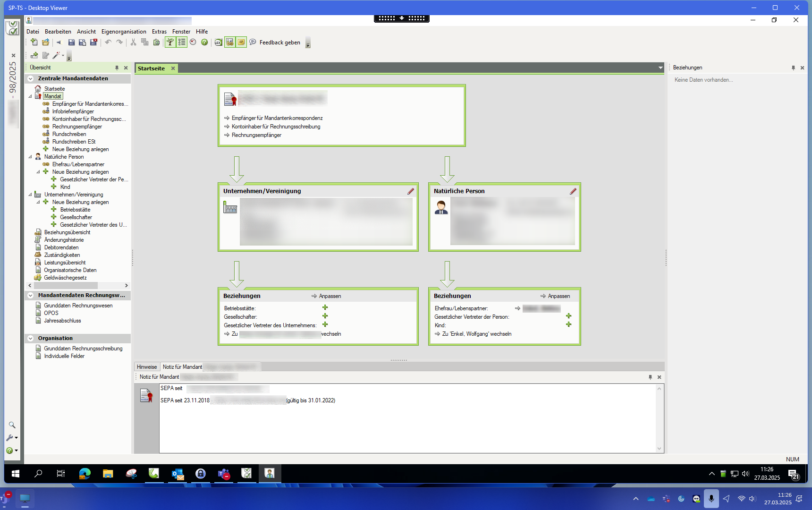Open the Eigenorganisation menu
Image resolution: width=812 pixels, height=510 pixels.
[124, 32]
